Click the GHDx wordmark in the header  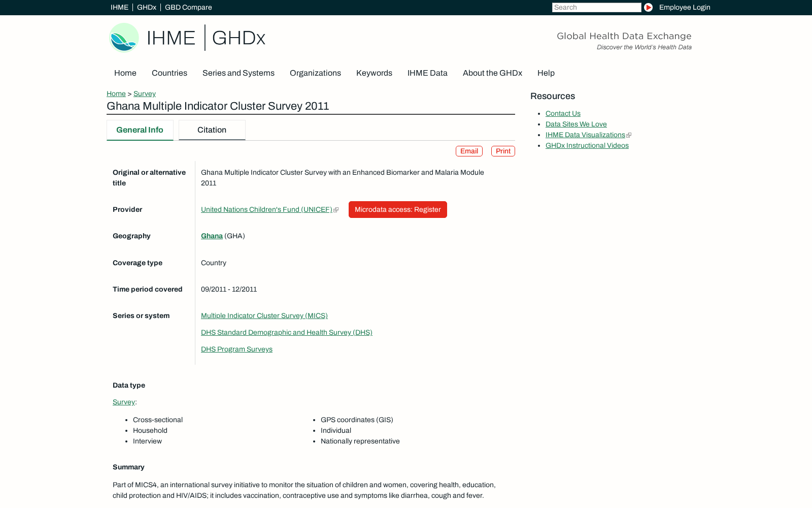(239, 38)
